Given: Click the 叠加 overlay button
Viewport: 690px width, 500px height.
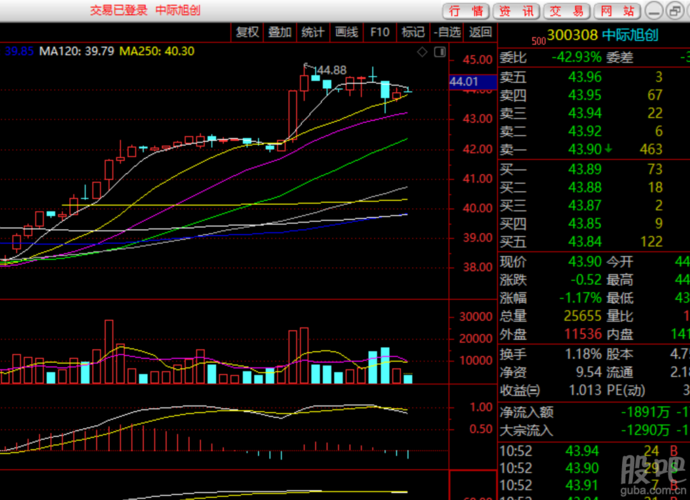Looking at the screenshot, I should point(280,32).
